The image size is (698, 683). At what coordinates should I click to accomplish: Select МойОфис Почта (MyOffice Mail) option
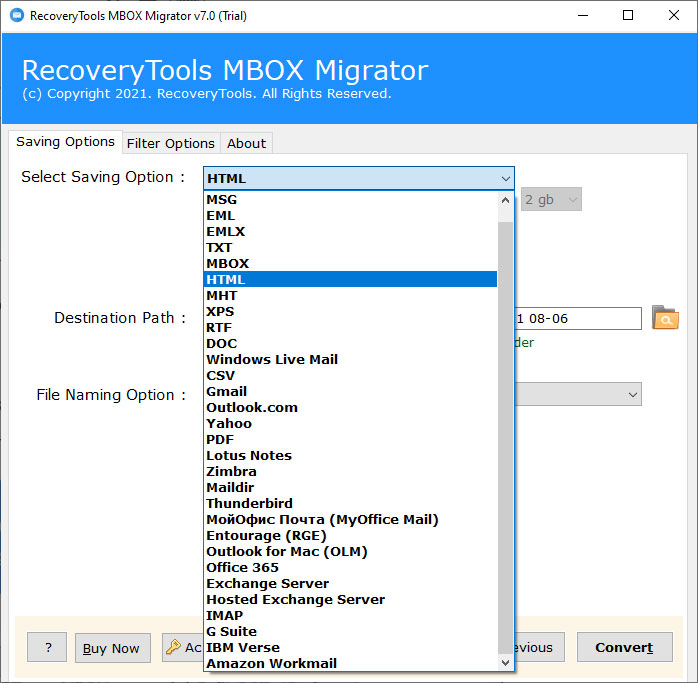[x=350, y=520]
